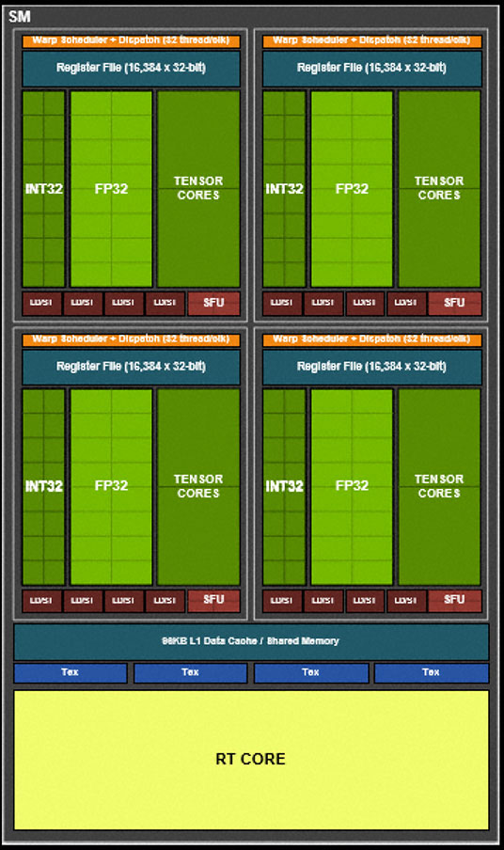Select the FP32 block in the lower-right partition

click(x=352, y=486)
